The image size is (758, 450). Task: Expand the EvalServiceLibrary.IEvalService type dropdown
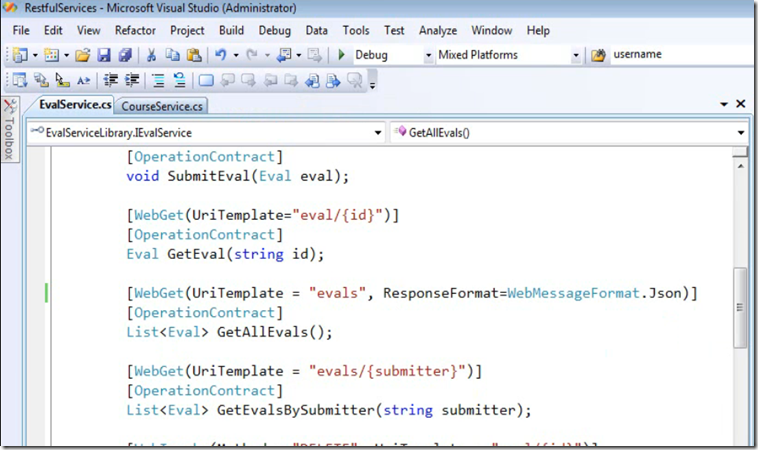(378, 132)
